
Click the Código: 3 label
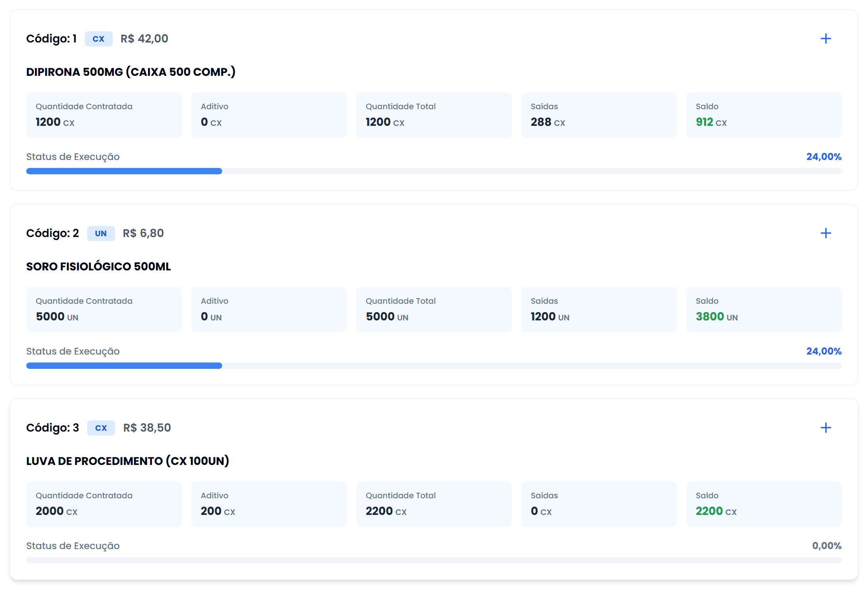52,428
